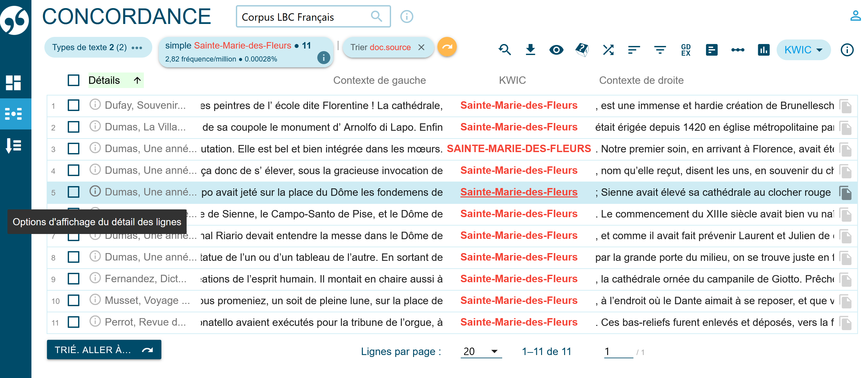Viewport: 868px width, 378px height.
Task: Click the Contexte de droite column header
Action: coord(641,81)
